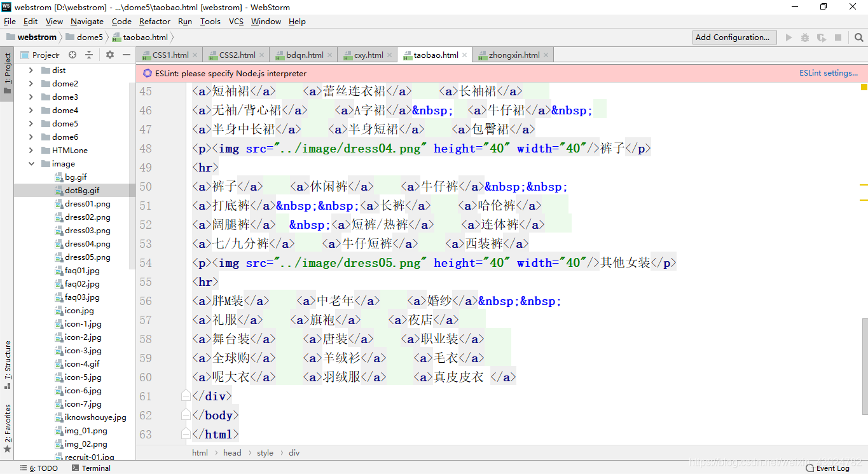Click the </body> closing tag in editor
Screen dimensions: 868x474
[x=215, y=415]
